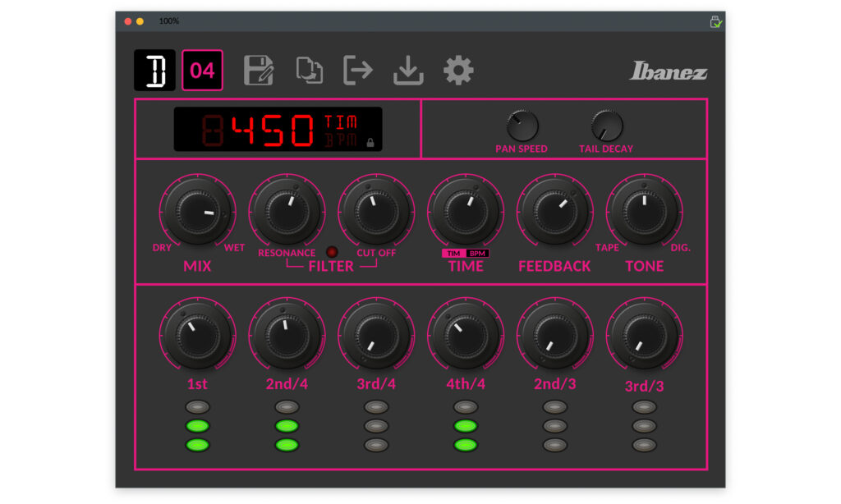Toggle the middle LED under 3rd/4
841x504 pixels.
tap(376, 426)
